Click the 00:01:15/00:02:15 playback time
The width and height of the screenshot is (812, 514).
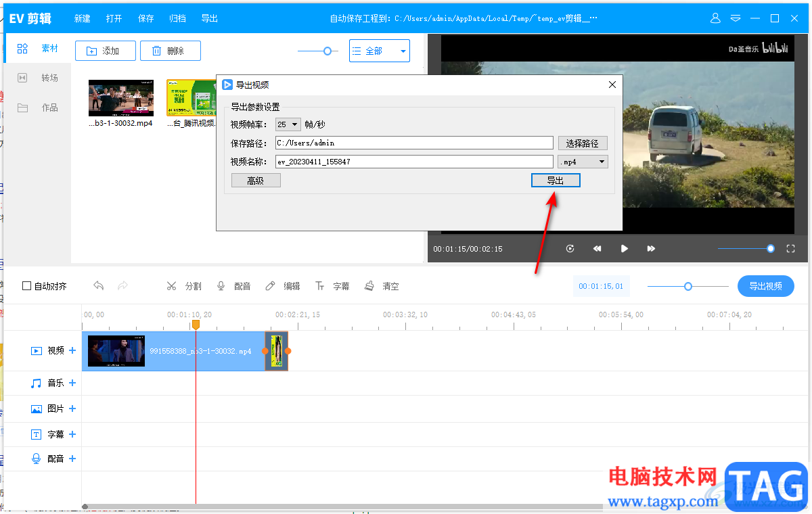[x=468, y=249]
